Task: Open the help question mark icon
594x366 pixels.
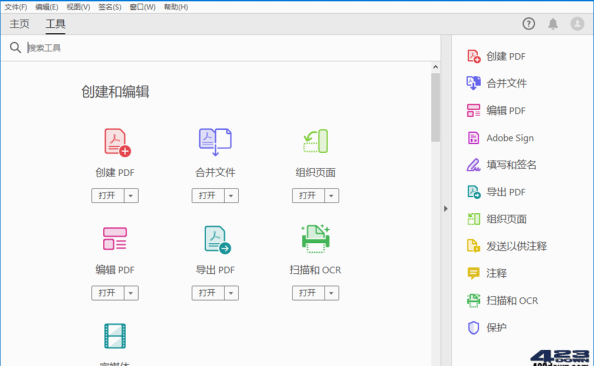Action: [528, 24]
